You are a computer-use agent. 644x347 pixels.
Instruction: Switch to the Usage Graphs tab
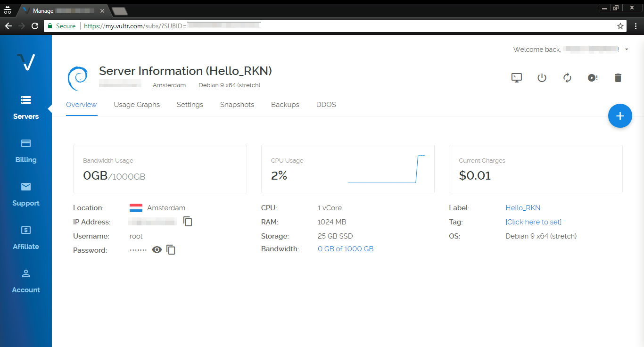click(x=137, y=105)
